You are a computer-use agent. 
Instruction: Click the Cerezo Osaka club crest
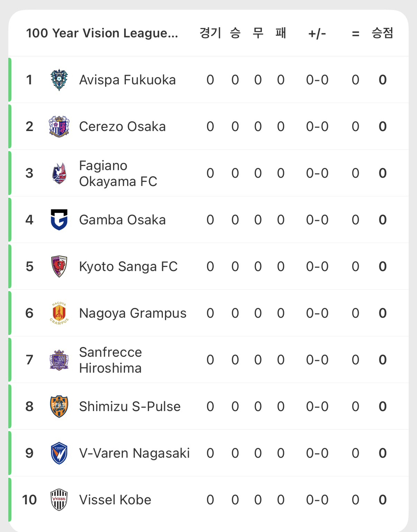tap(59, 127)
